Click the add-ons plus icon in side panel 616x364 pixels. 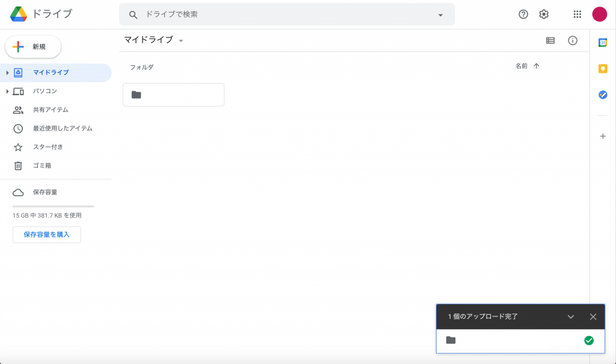pyautogui.click(x=603, y=137)
